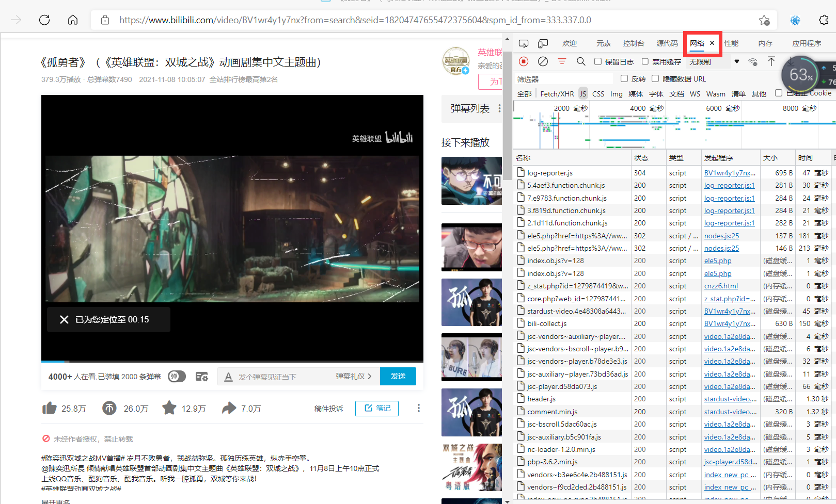Filter requests by CSS type

(x=598, y=94)
